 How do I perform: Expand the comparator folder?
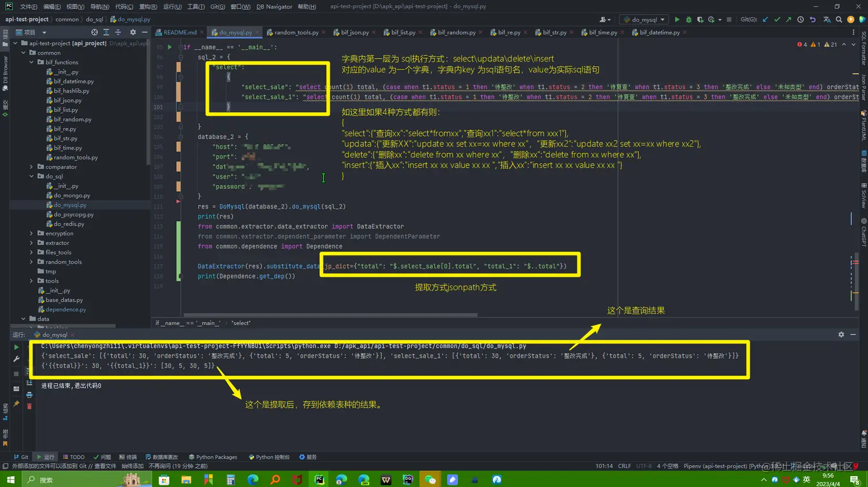coord(32,167)
